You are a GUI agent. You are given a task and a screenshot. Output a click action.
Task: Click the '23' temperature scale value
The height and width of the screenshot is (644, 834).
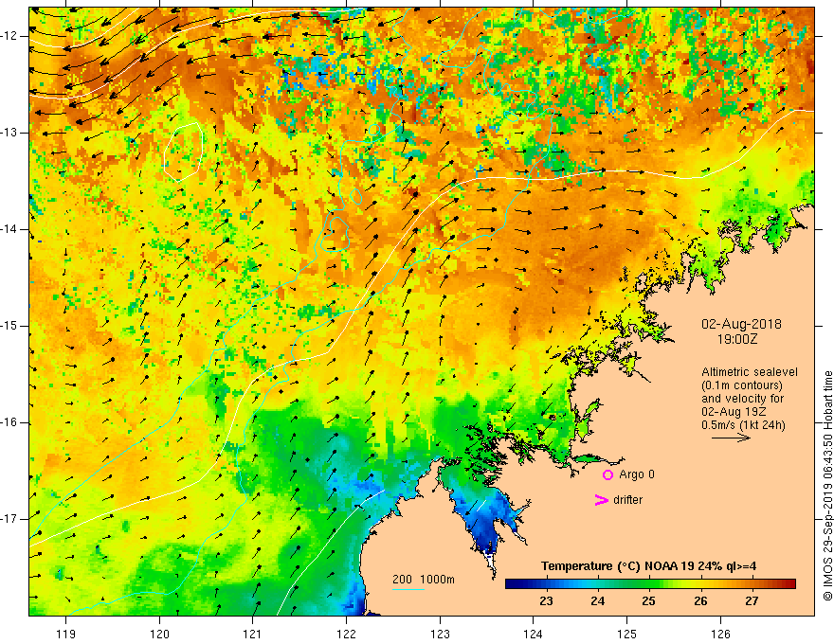[x=546, y=601]
